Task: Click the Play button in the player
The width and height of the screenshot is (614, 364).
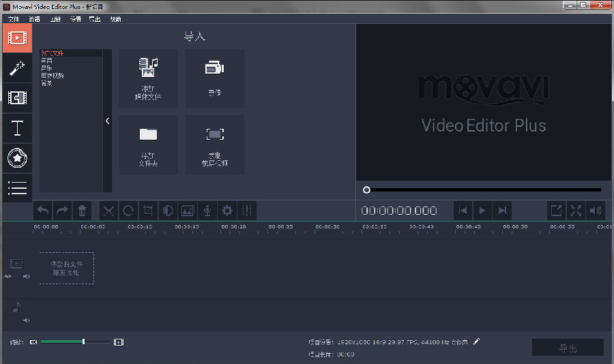Action: [482, 211]
